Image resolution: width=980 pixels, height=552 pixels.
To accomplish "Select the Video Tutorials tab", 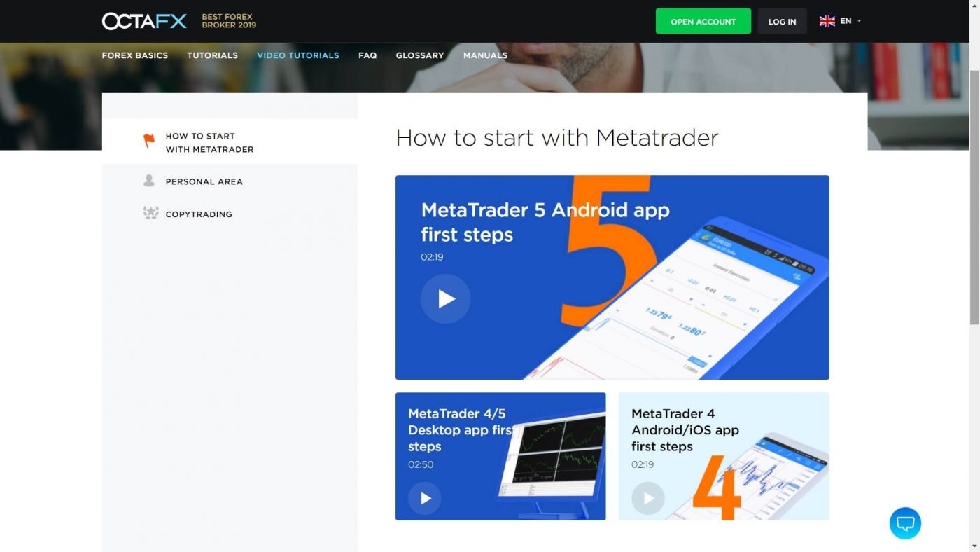I will tap(298, 55).
